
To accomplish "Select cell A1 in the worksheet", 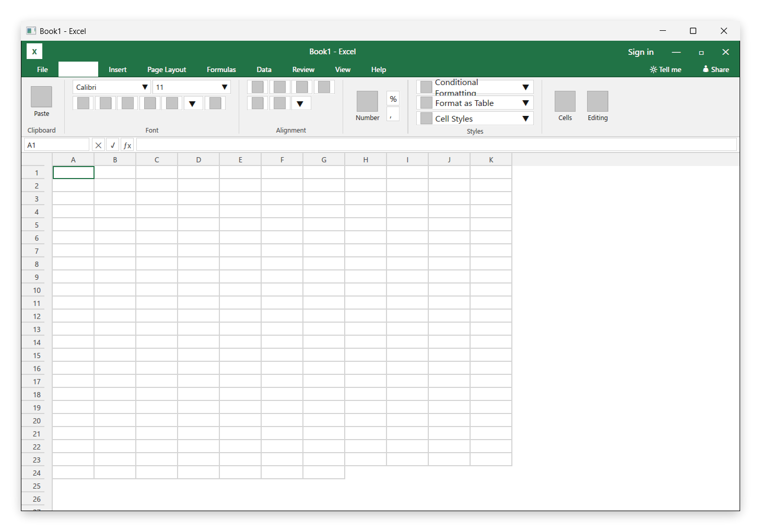I will 73,172.
